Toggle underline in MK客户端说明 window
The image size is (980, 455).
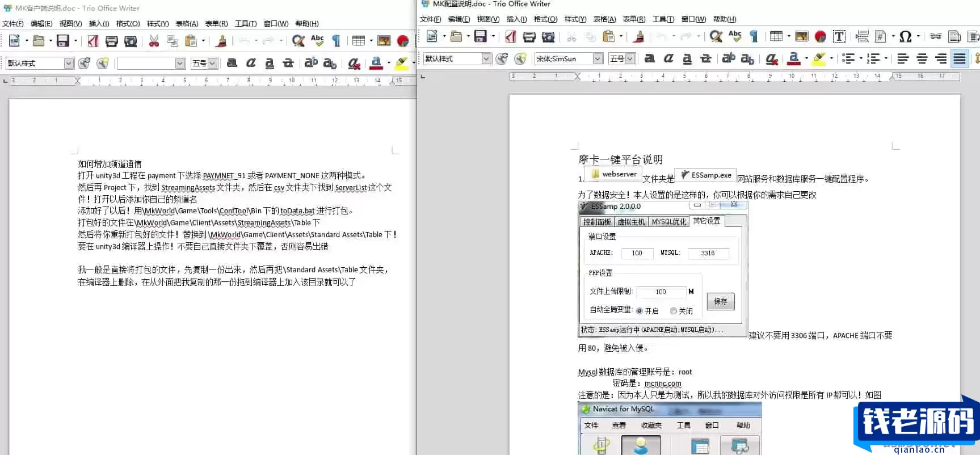(270, 63)
